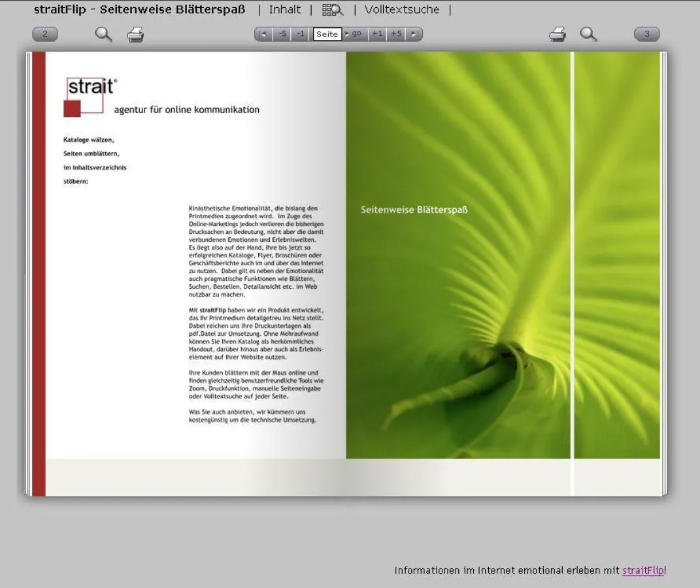Go back five pages
Viewport: 700px width, 588px height.
[x=282, y=34]
